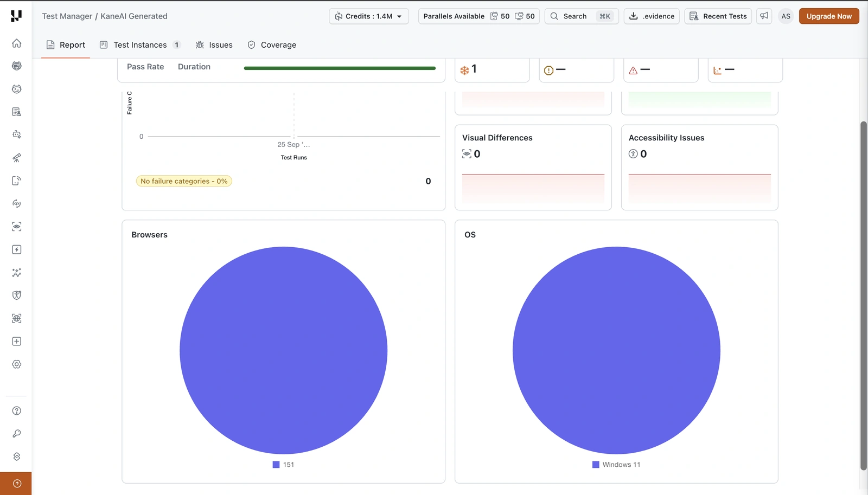Click the Search field
Image resolution: width=868 pixels, height=495 pixels.
click(x=582, y=16)
